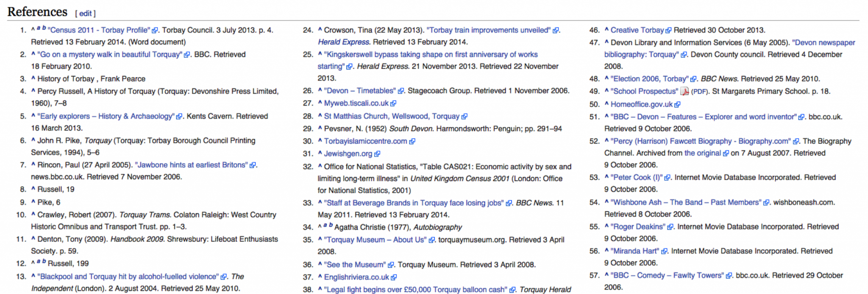Jump back via caret of reference 3
Screen dimensions: 868x294
[x=33, y=78]
